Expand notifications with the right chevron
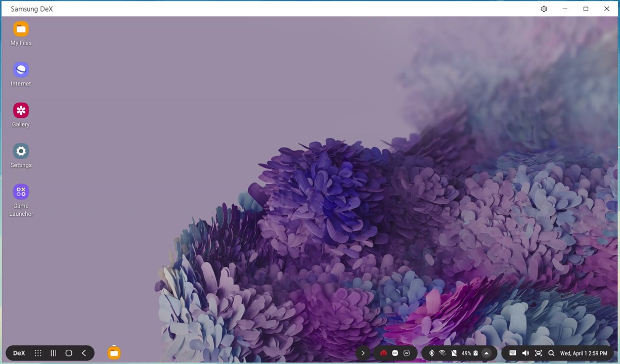This screenshot has width=620, height=364. click(363, 353)
